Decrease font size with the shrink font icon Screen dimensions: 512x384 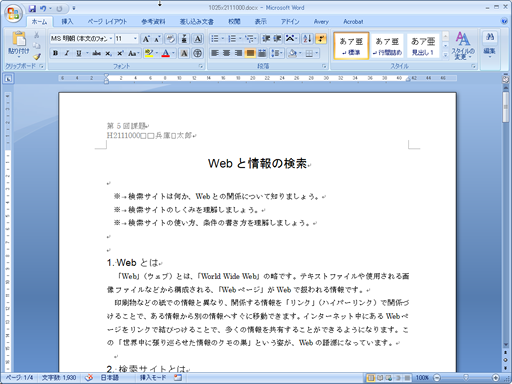pos(157,39)
